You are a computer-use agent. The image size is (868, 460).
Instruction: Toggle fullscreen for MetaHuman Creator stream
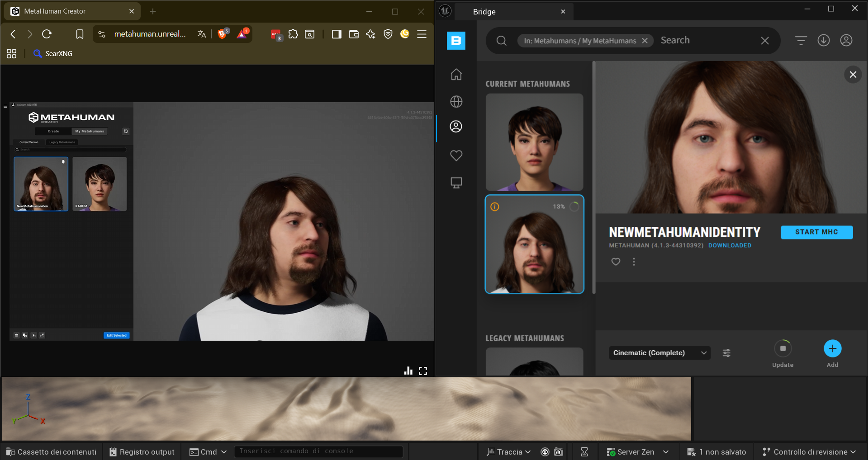[423, 371]
